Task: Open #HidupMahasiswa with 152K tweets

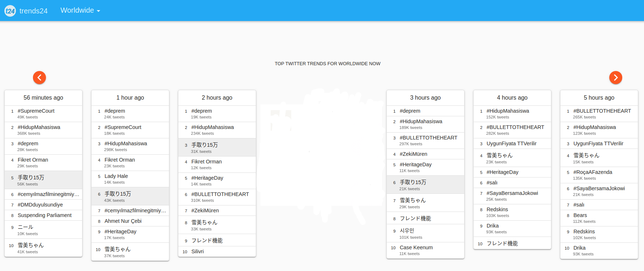Action: coord(508,111)
